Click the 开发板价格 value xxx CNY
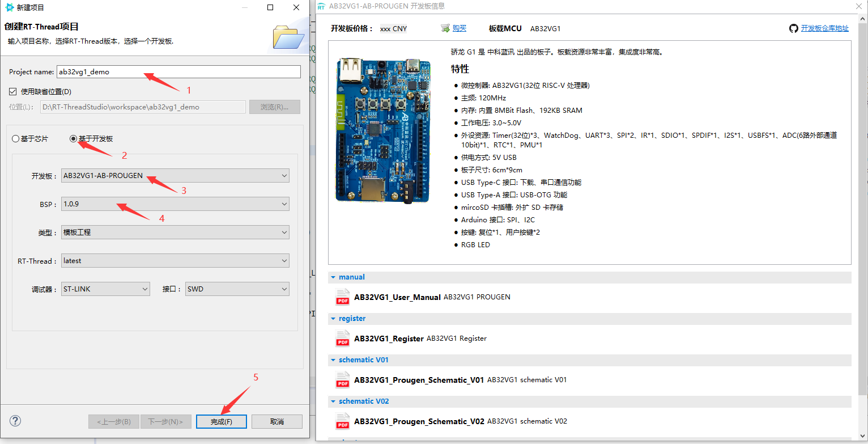The image size is (868, 444). pos(393,28)
